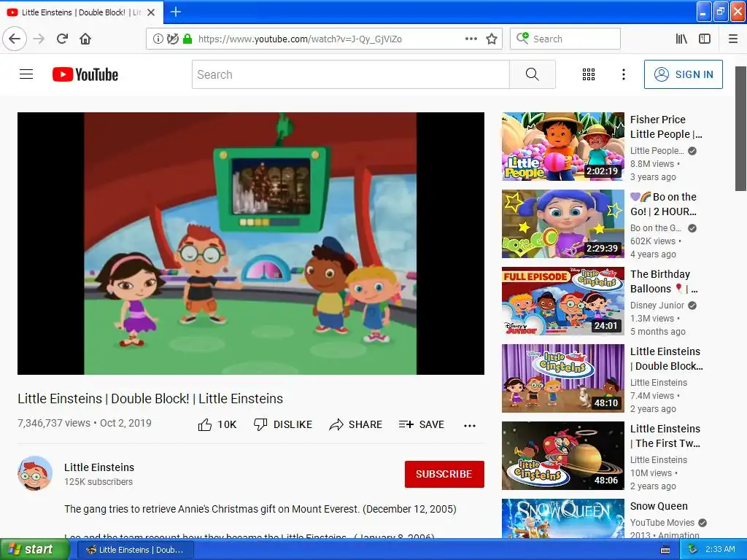Click the browser forward arrow

click(39, 39)
